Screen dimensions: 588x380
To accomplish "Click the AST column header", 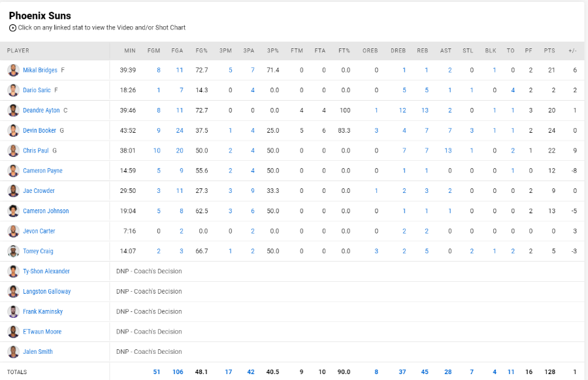I will pyautogui.click(x=446, y=51).
